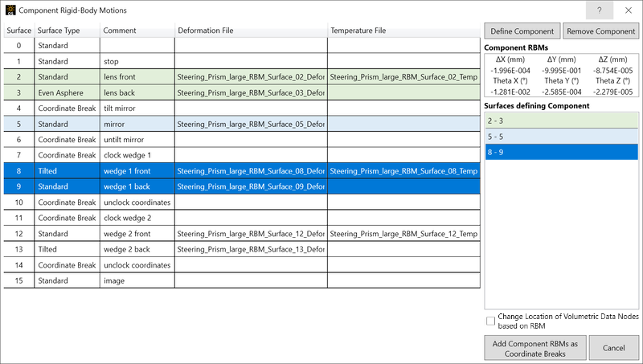Close the Component Rigid-Body Motions dialog
Image resolution: width=643 pixels, height=364 pixels.
pos(629,10)
